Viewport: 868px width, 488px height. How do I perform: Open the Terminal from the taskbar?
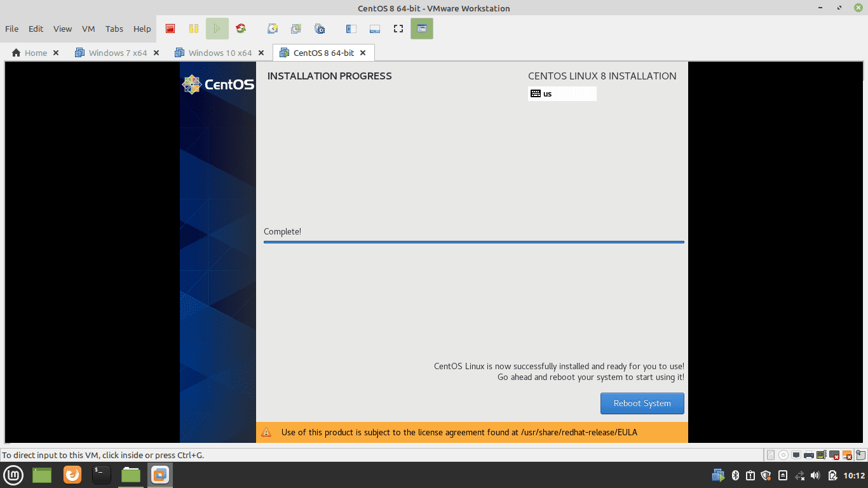click(102, 475)
